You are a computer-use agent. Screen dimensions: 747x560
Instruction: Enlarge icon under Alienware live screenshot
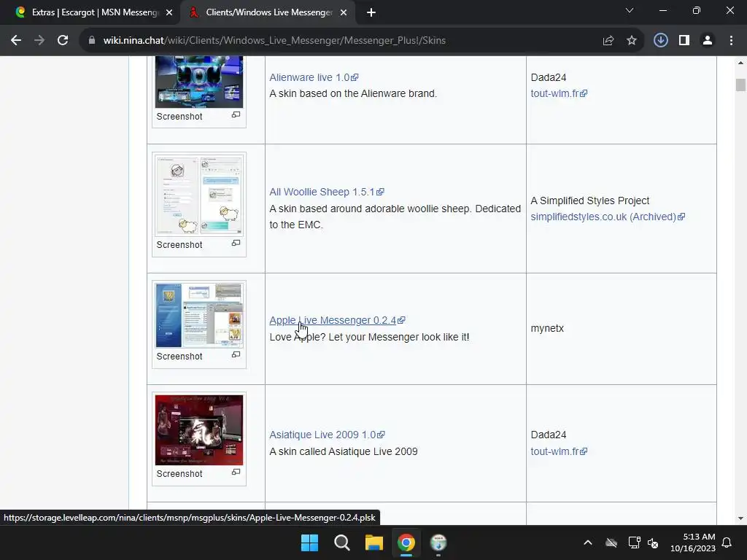click(x=236, y=114)
